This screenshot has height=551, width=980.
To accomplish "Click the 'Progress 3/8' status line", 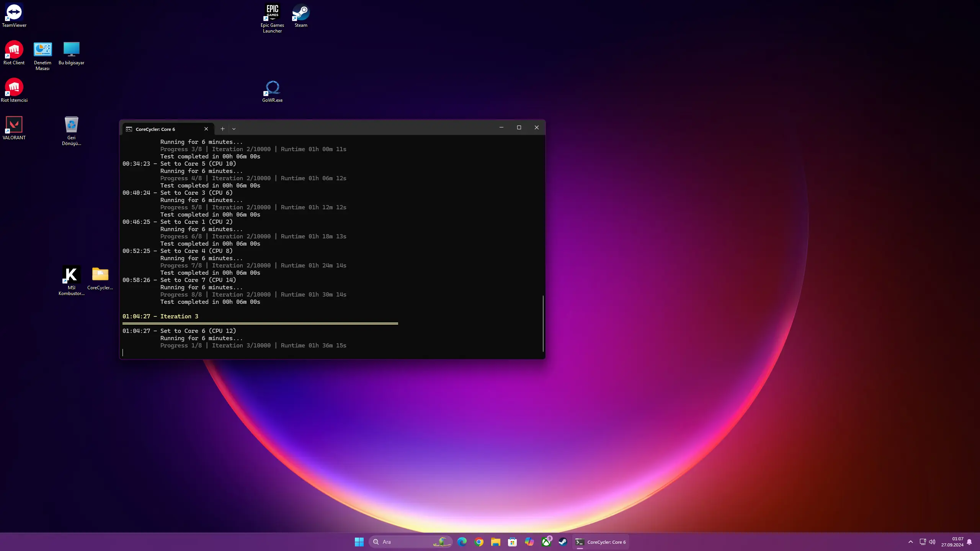I will pyautogui.click(x=253, y=149).
